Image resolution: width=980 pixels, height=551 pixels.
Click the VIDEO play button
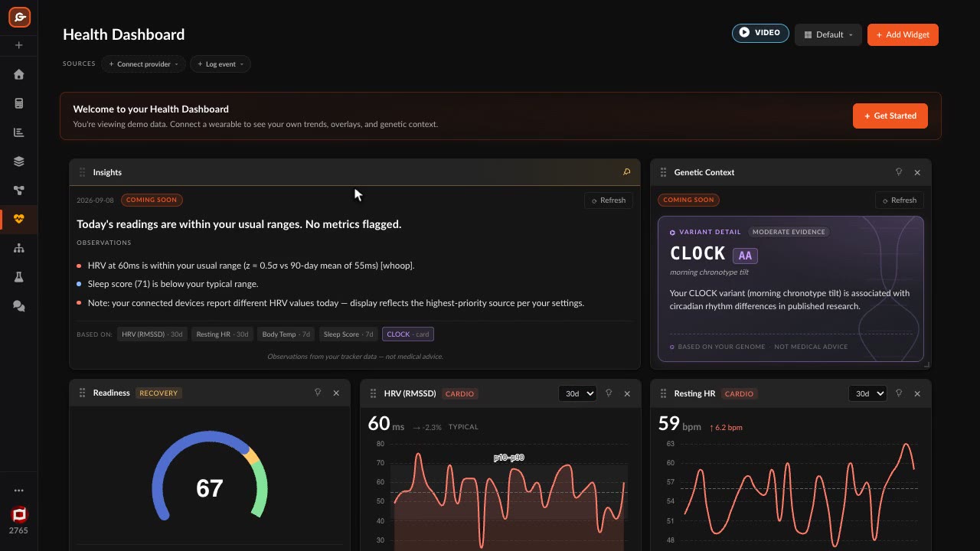pos(760,33)
